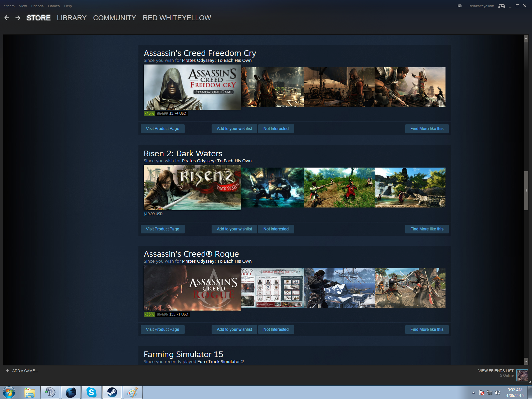532x399 pixels.
Task: Switch to the COMMUNITY tab
Action: click(x=114, y=18)
